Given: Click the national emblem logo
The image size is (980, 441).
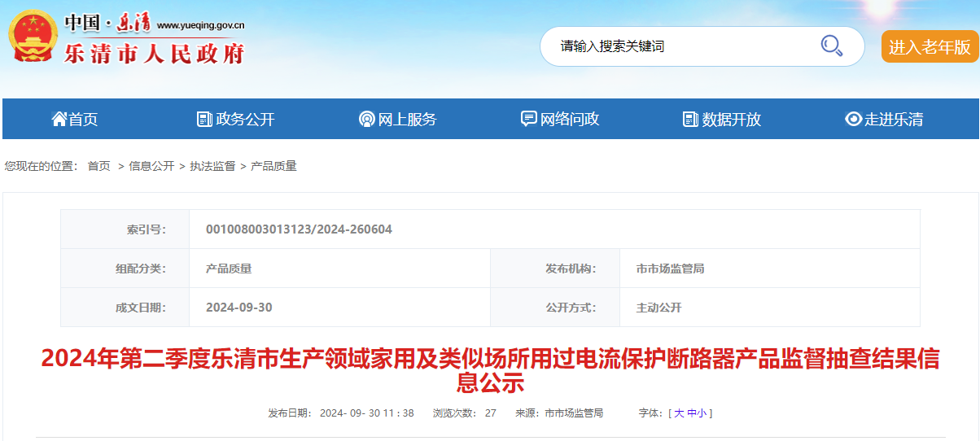Looking at the screenshot, I should 33,37.
